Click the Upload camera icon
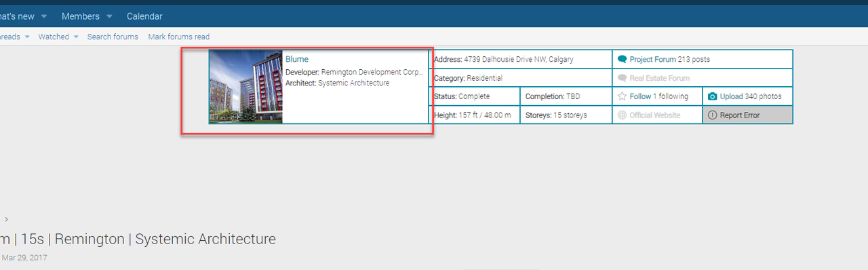The image size is (868, 270). 712,96
